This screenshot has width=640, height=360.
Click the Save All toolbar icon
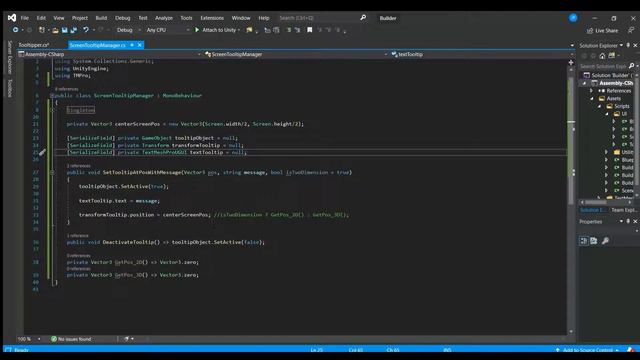[73, 30]
